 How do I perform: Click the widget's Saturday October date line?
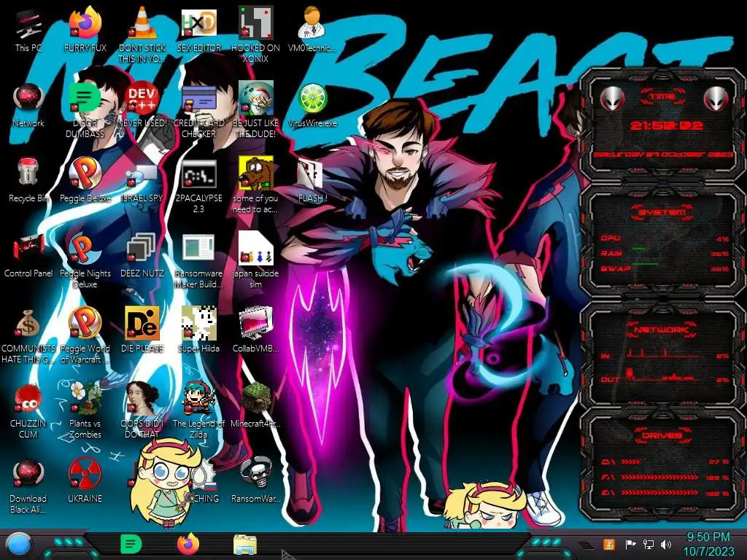pos(662,155)
